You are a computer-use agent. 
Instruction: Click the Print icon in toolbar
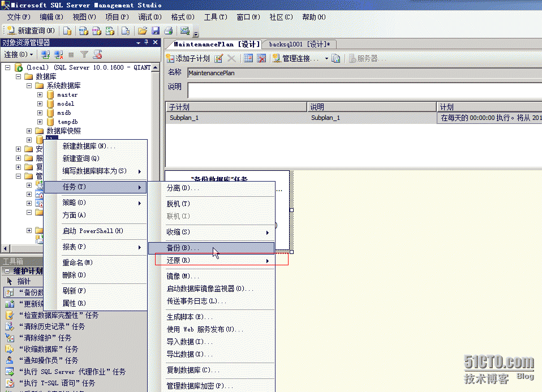click(x=169, y=31)
